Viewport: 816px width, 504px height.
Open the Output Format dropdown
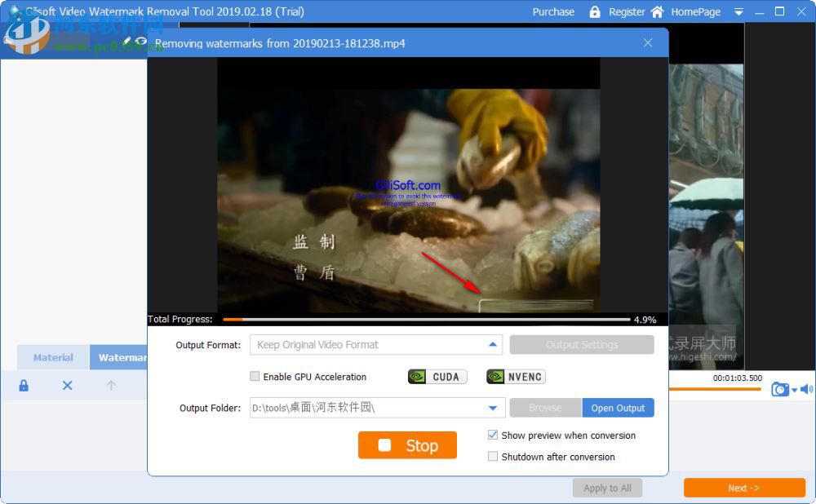(493, 344)
